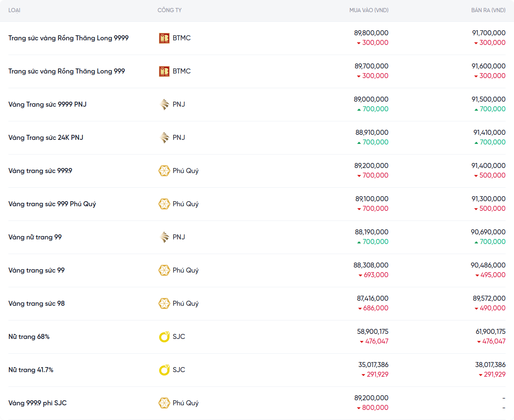The image size is (514, 420).
Task: Select Vàng trang sức 999 Phú Quý entry
Action: 52,204
